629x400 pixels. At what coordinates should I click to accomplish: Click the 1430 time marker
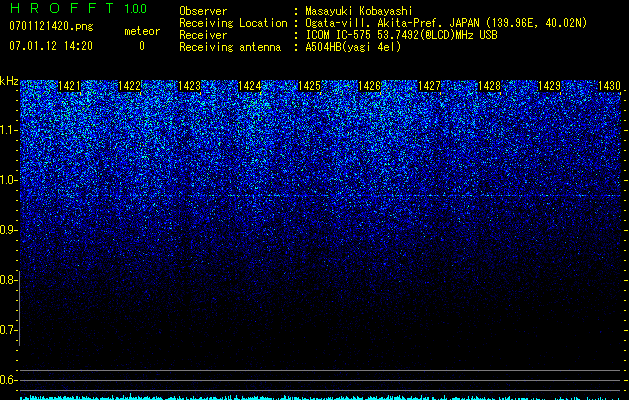(x=609, y=86)
